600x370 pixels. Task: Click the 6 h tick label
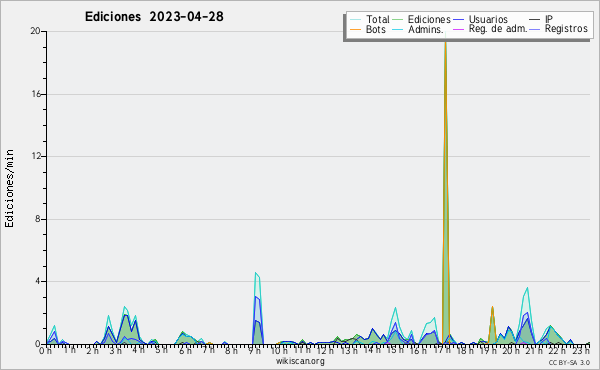pos(185,350)
